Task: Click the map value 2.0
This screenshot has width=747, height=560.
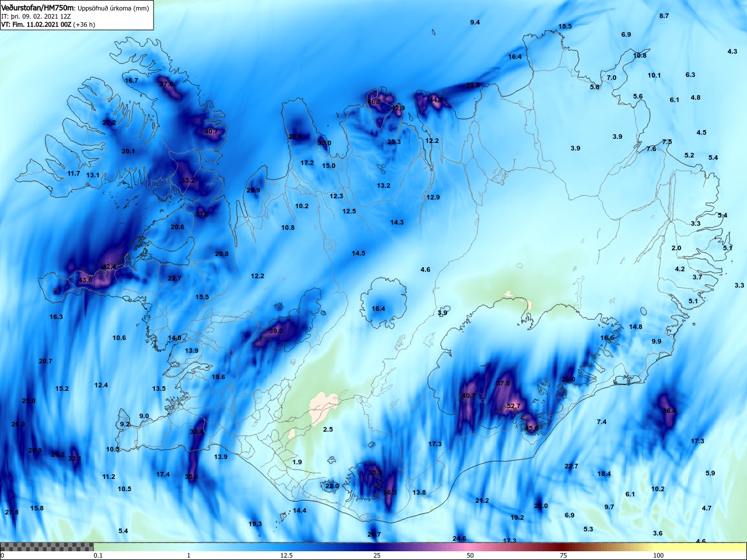Action: 676,248
